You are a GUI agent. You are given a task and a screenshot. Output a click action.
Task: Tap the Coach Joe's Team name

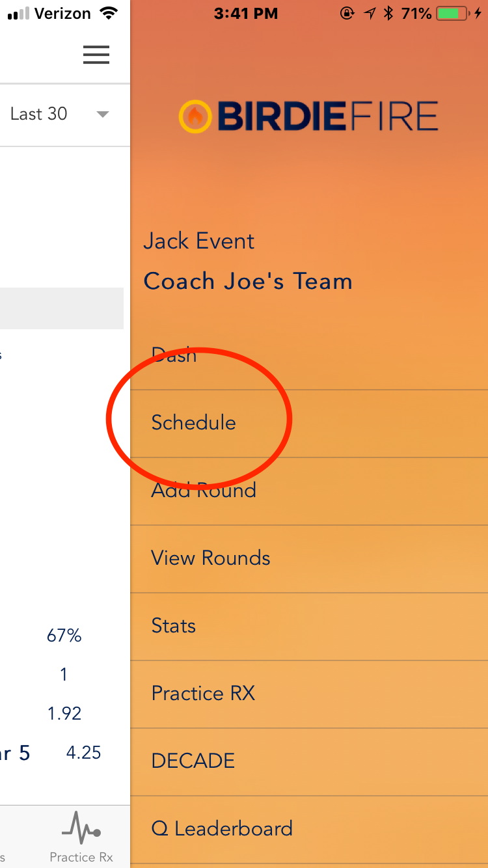[x=248, y=282]
